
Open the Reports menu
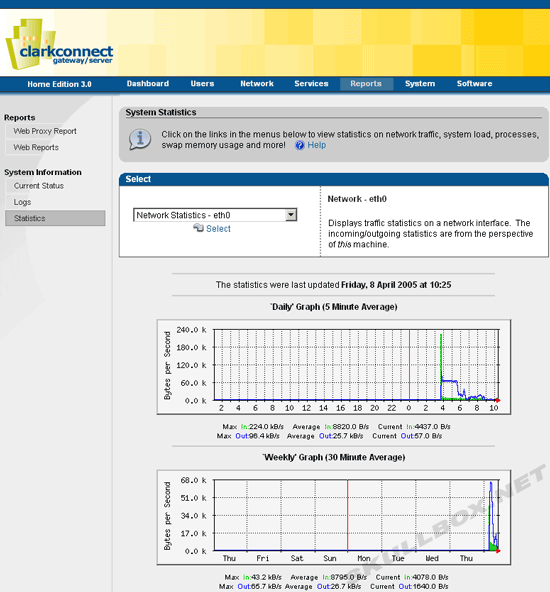tap(366, 84)
